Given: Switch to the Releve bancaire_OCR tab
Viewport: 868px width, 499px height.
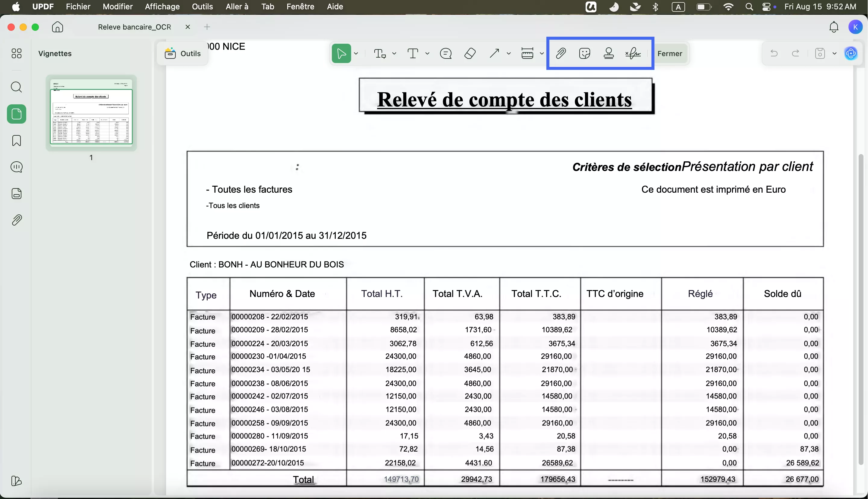Looking at the screenshot, I should coord(134,27).
